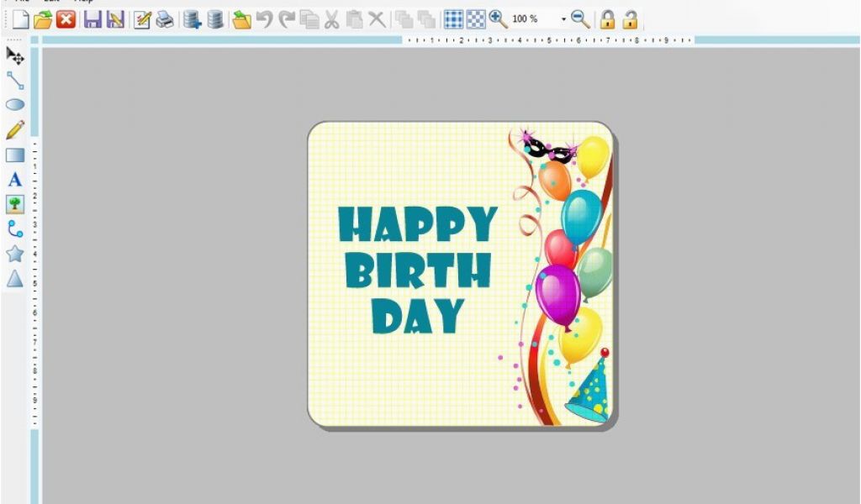Image resolution: width=861 pixels, height=504 pixels.
Task: Click the bring to front icon
Action: click(x=404, y=20)
